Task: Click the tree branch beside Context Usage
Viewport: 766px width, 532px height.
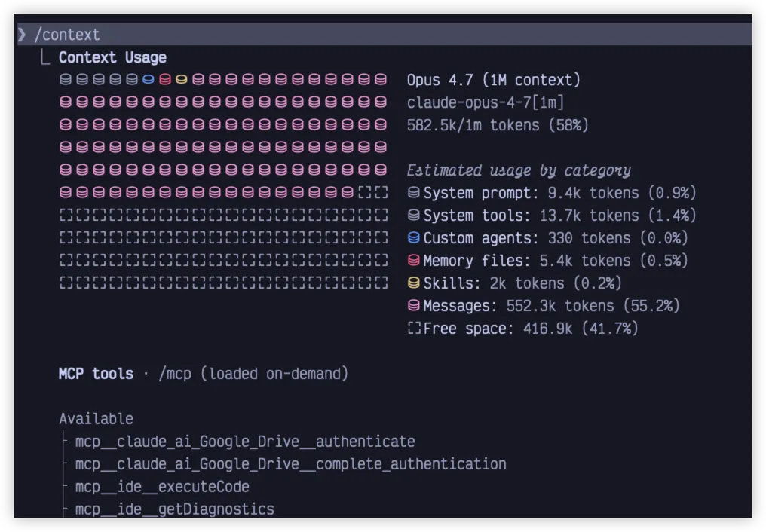Action: click(46, 57)
